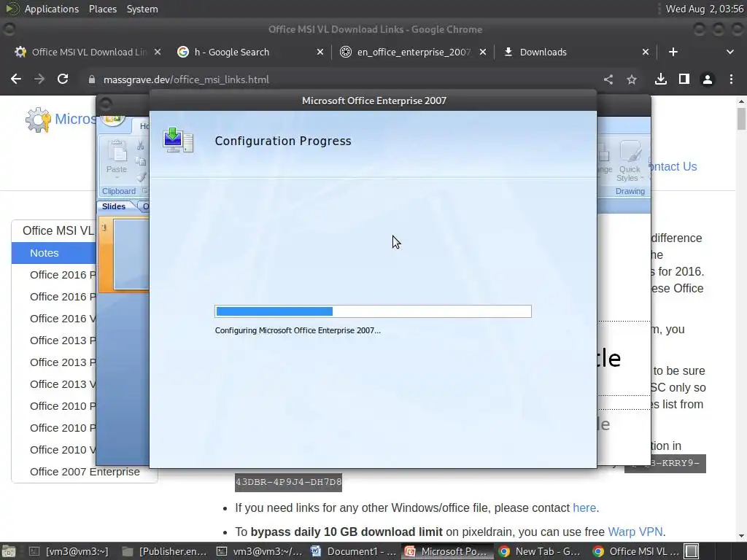Open Chrome's downloads tray icon in toolbar

(661, 79)
